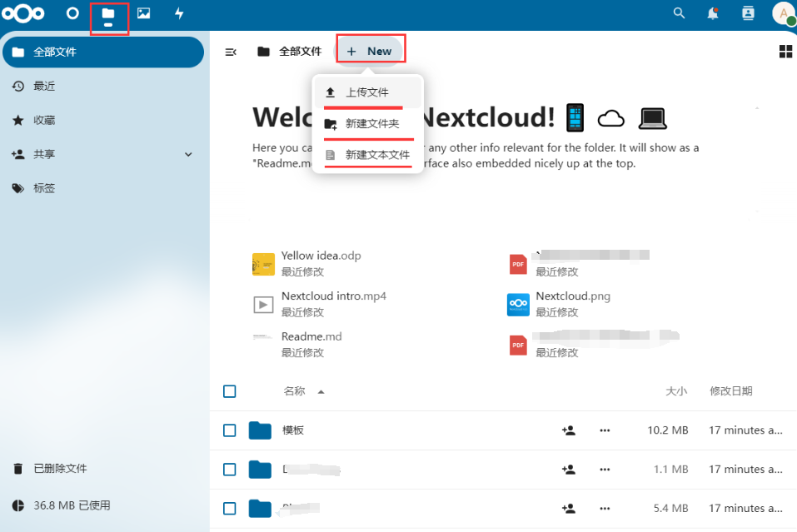The width and height of the screenshot is (797, 532).
Task: Tick the checkbox for the 1.1 MB folder
Action: point(230,470)
